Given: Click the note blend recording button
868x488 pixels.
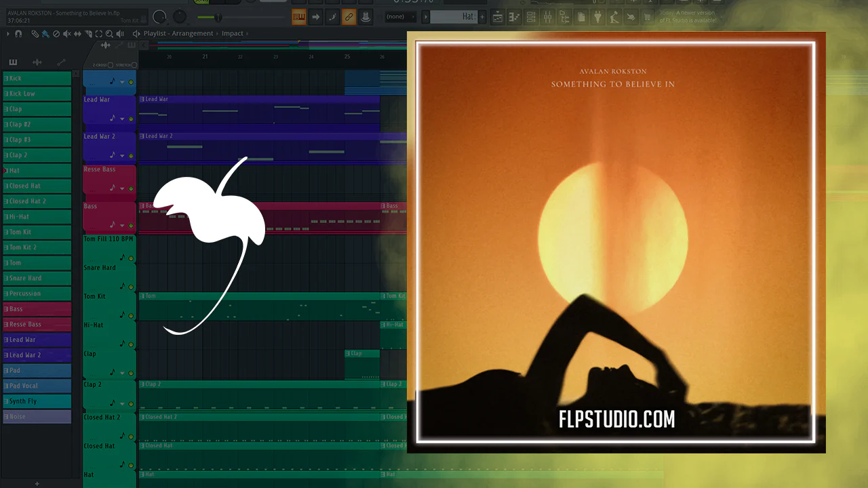Looking at the screenshot, I should 332,16.
